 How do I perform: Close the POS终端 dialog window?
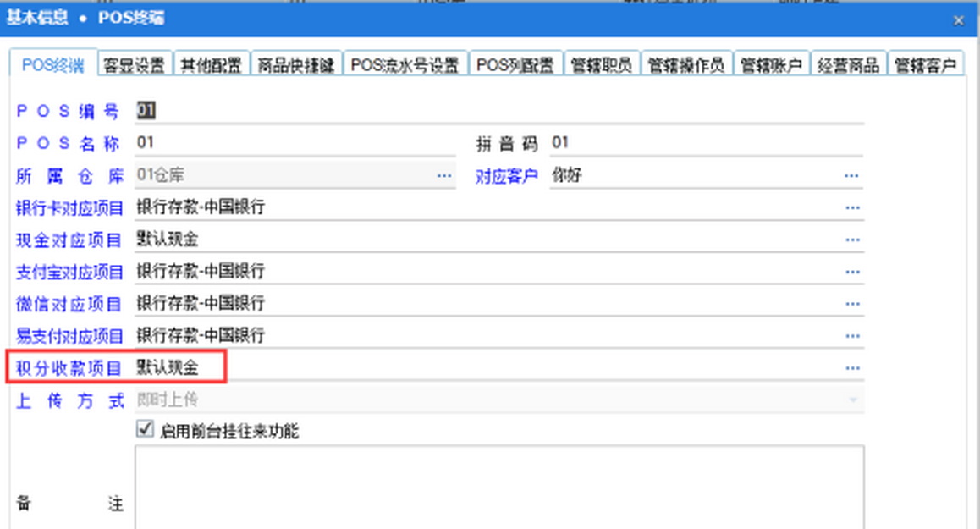tap(959, 20)
